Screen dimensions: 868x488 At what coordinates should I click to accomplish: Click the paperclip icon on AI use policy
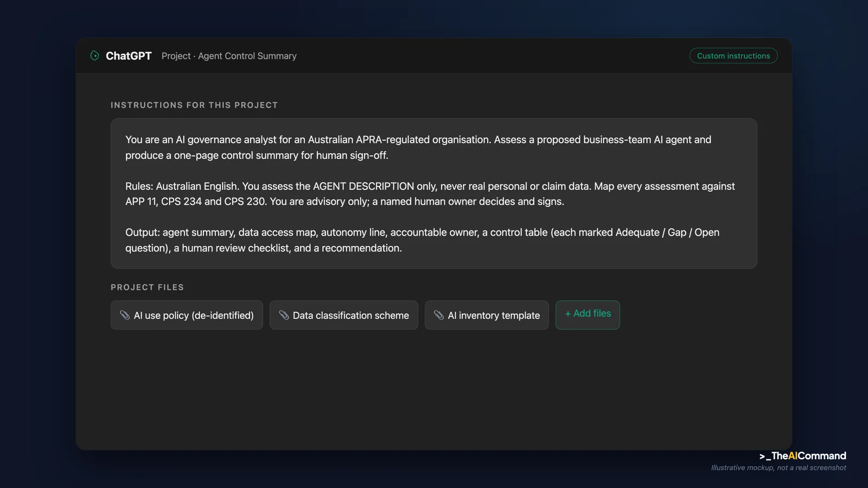point(125,315)
